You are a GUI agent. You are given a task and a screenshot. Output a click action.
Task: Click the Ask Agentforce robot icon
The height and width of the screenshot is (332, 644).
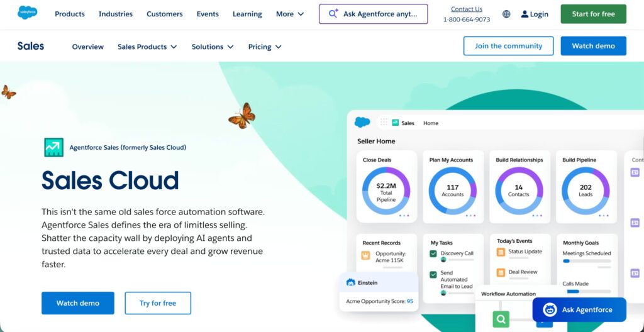click(x=550, y=310)
